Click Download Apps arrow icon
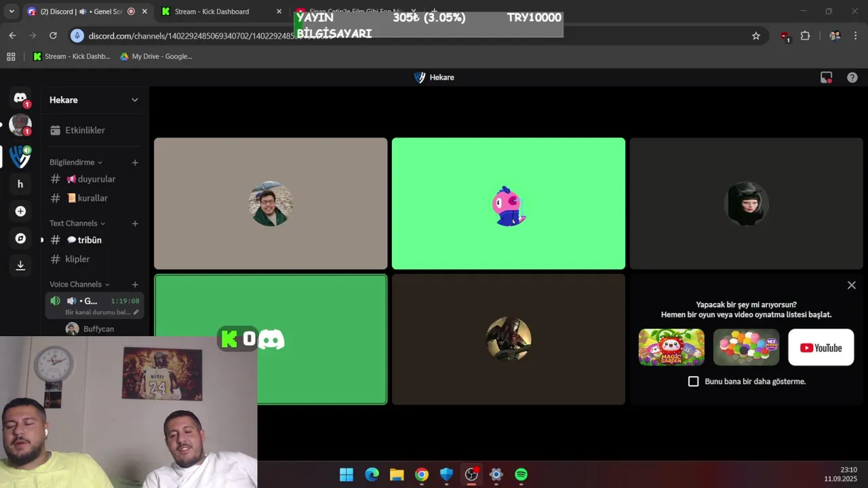Viewport: 868px width, 488px height. [20, 265]
